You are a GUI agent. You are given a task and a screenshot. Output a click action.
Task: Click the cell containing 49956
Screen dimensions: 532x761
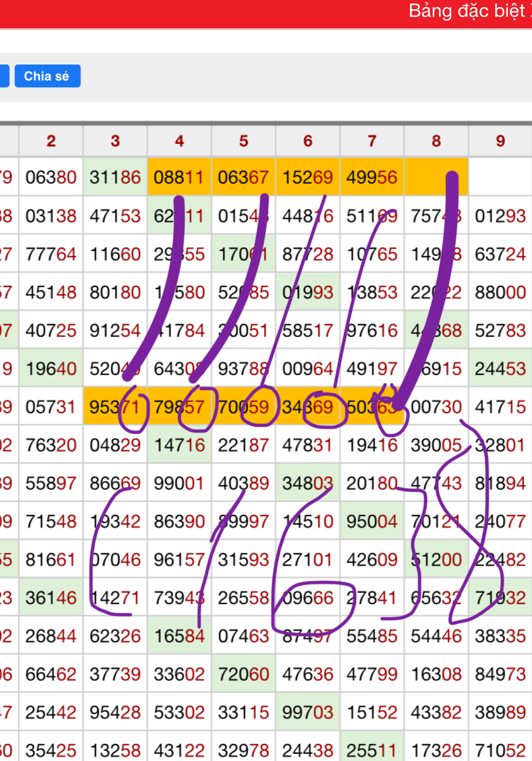[372, 177]
